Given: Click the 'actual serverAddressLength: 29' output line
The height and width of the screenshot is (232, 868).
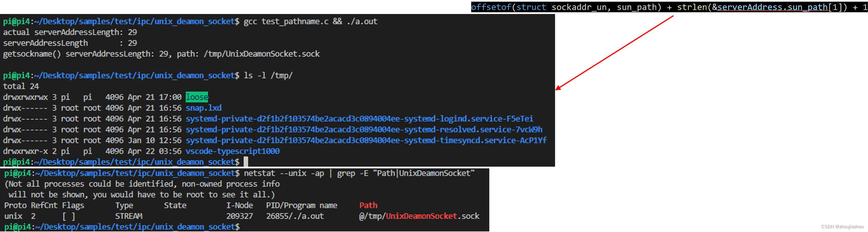Looking at the screenshot, I should coord(70,32).
